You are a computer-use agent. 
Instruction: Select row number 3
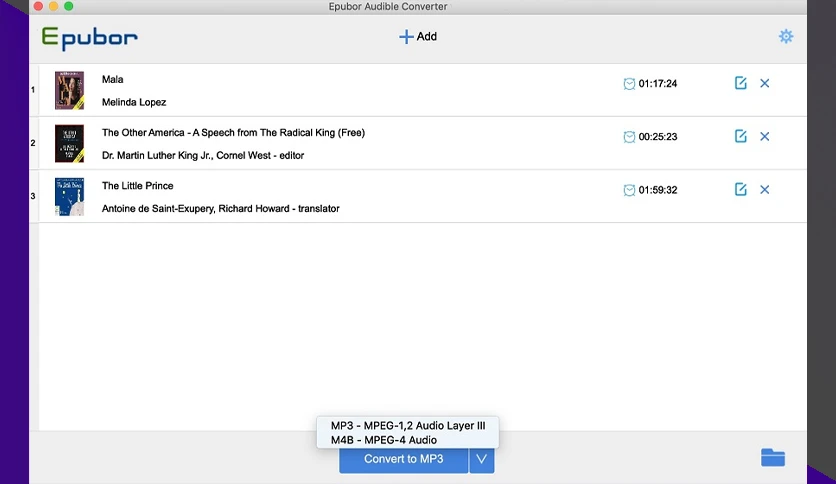33,196
